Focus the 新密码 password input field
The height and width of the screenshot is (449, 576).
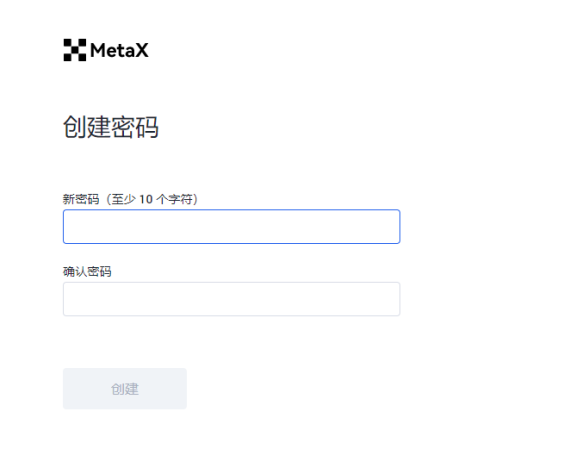pyautogui.click(x=231, y=226)
